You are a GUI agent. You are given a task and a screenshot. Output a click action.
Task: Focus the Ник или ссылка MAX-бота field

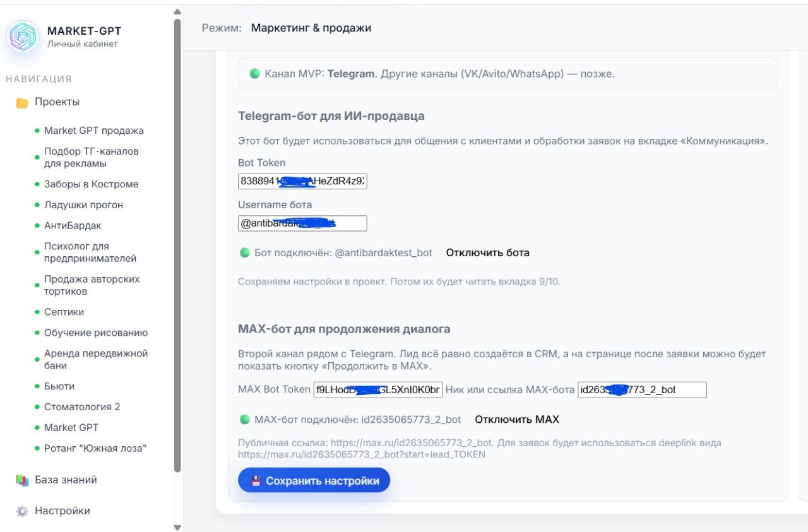(x=642, y=390)
